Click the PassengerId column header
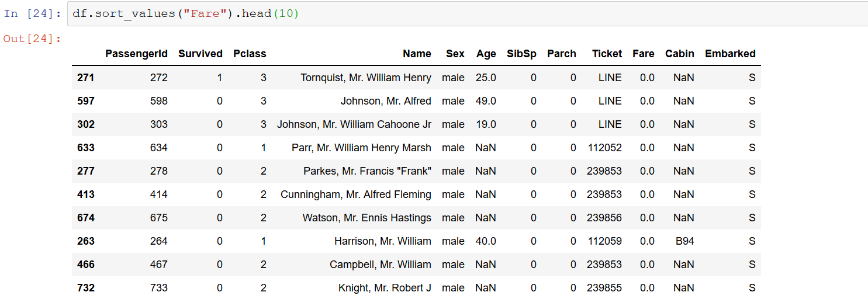 click(x=136, y=54)
